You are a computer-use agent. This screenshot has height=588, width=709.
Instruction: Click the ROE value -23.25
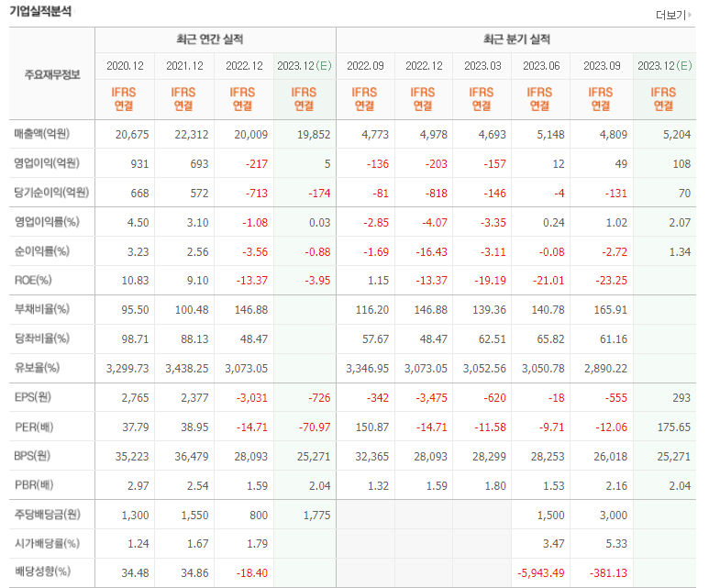(612, 281)
